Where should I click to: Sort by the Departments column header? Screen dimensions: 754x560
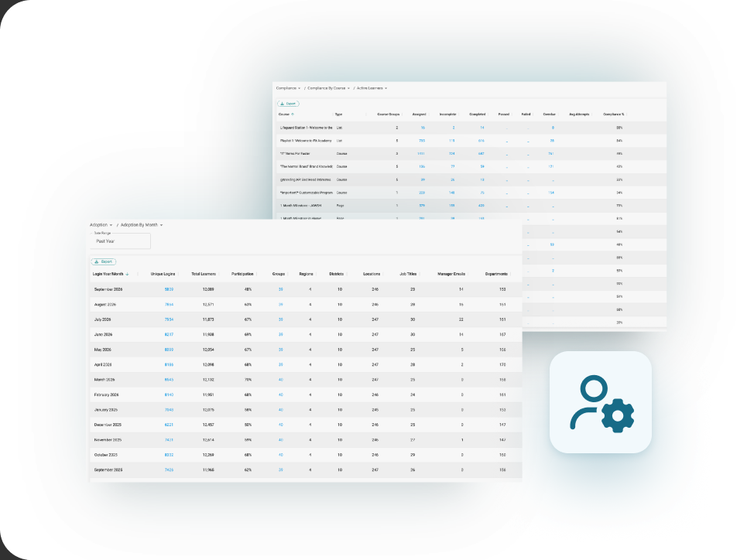pyautogui.click(x=496, y=275)
